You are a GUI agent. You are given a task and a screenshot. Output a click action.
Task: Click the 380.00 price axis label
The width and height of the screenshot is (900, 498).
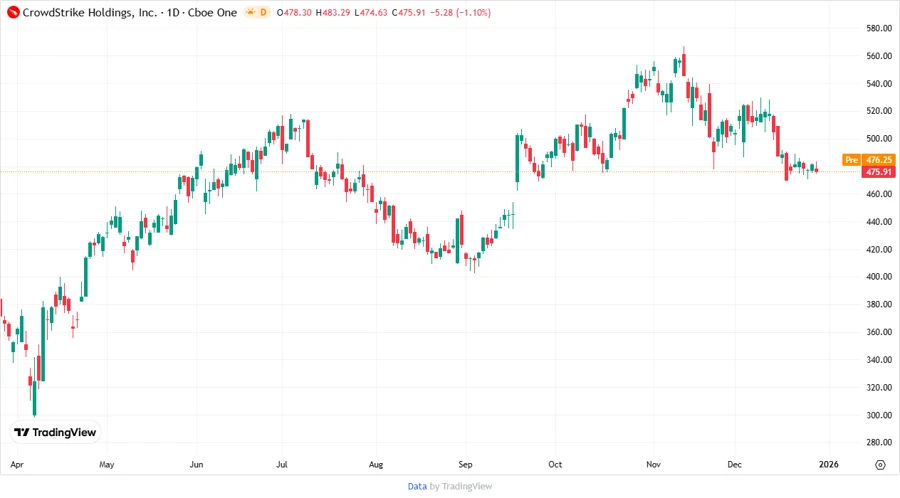(x=879, y=304)
